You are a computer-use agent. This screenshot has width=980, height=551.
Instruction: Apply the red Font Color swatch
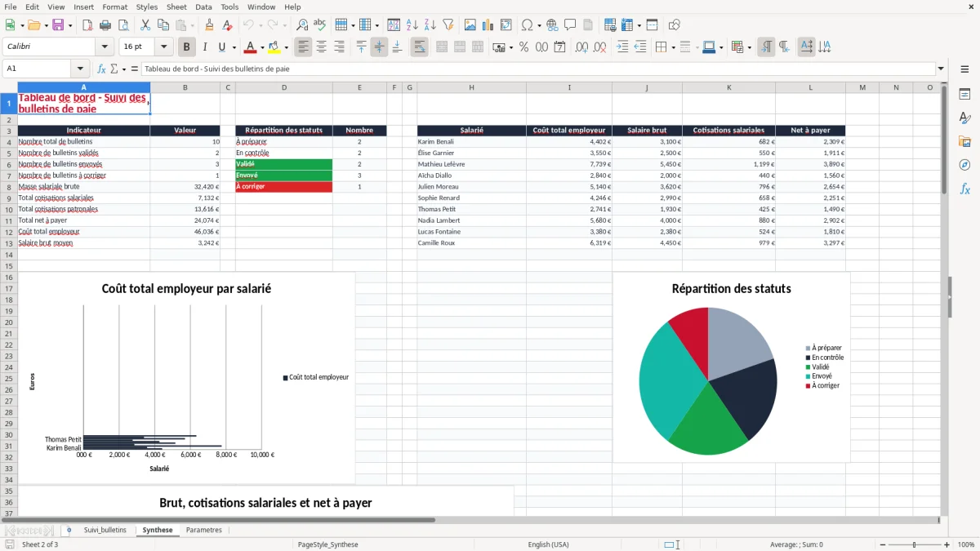pos(250,47)
